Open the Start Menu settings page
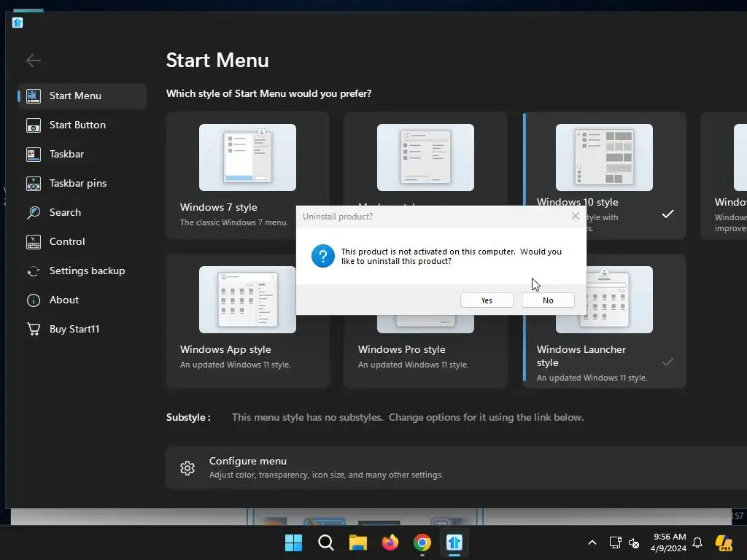Image resolution: width=747 pixels, height=560 pixels. tap(82, 96)
